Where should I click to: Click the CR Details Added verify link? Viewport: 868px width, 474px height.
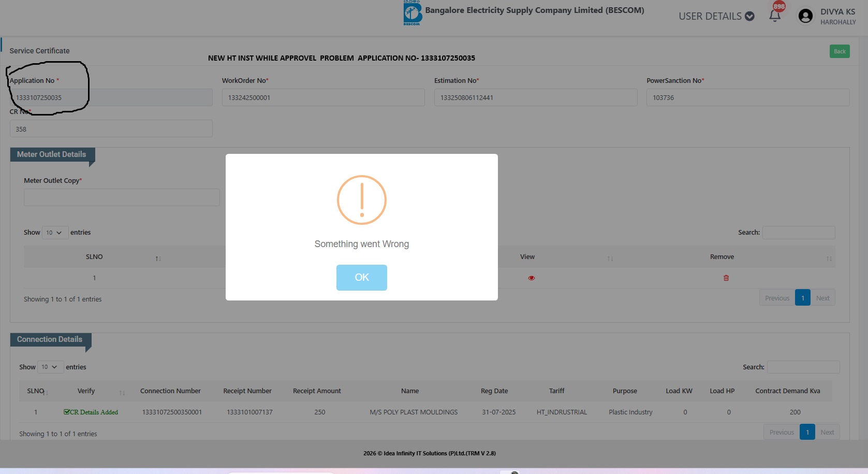click(91, 412)
